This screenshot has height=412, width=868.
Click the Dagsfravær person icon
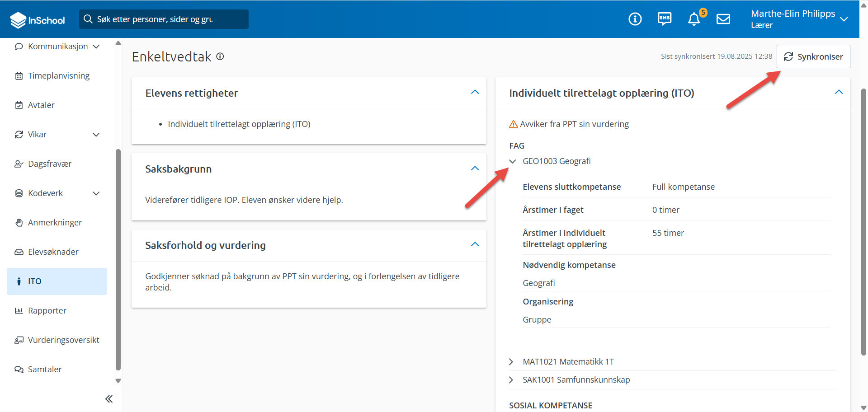pyautogui.click(x=19, y=164)
